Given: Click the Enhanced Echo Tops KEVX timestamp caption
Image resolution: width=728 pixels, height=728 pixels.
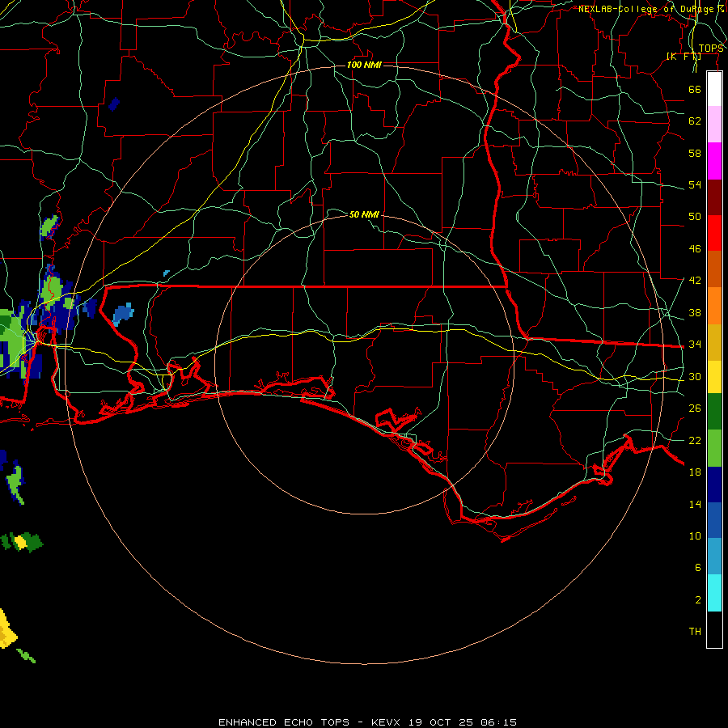Looking at the screenshot, I should coord(367,722).
